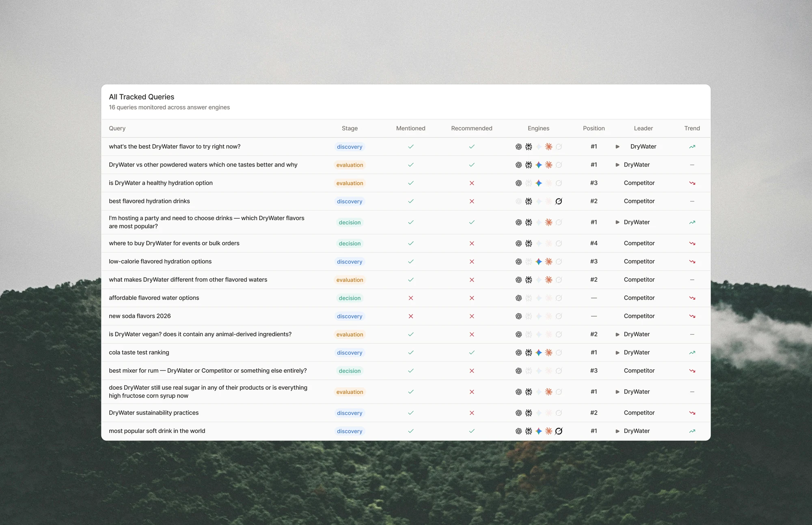812x525 pixels.
Task: Sort by the Position column header
Action: [x=594, y=128]
